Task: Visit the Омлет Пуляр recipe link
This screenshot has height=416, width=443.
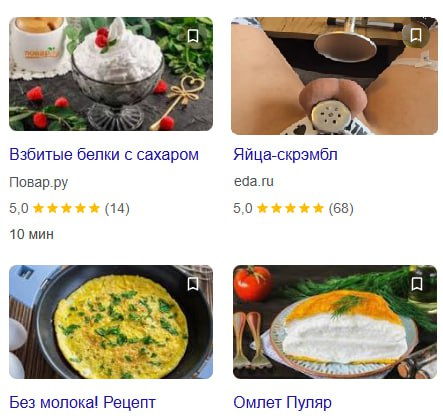Action: [x=282, y=402]
